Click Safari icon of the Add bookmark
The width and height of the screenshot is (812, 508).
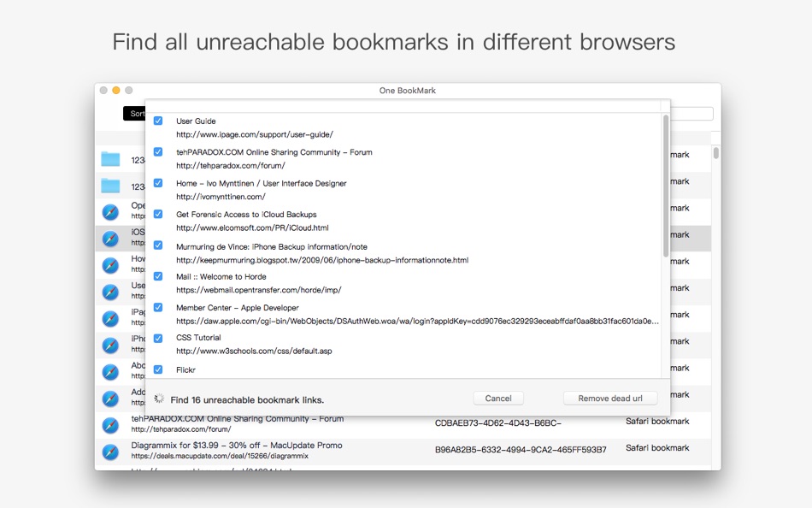(110, 399)
